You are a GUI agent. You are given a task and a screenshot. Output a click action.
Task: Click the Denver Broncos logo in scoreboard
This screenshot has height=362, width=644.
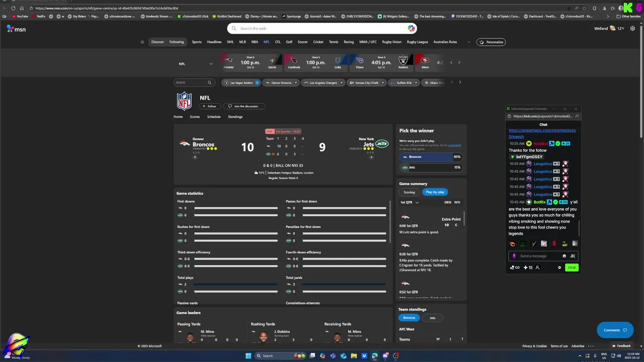click(x=185, y=144)
